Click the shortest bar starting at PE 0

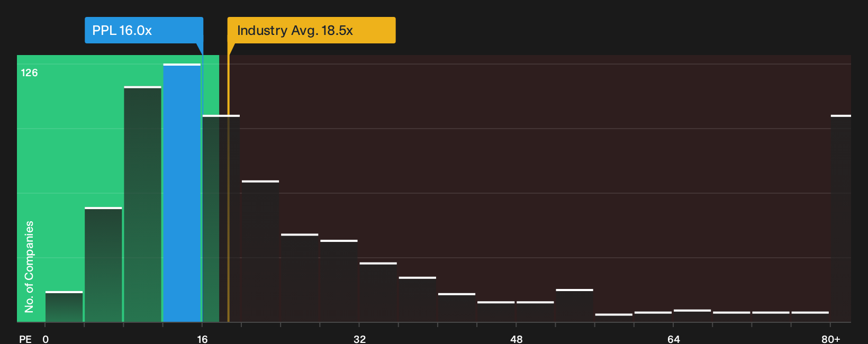64,306
